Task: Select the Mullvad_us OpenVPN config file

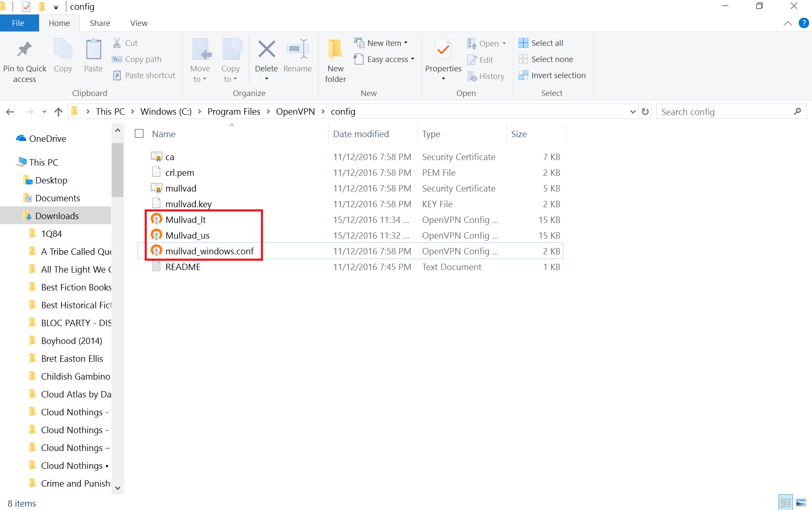Action: coord(188,236)
